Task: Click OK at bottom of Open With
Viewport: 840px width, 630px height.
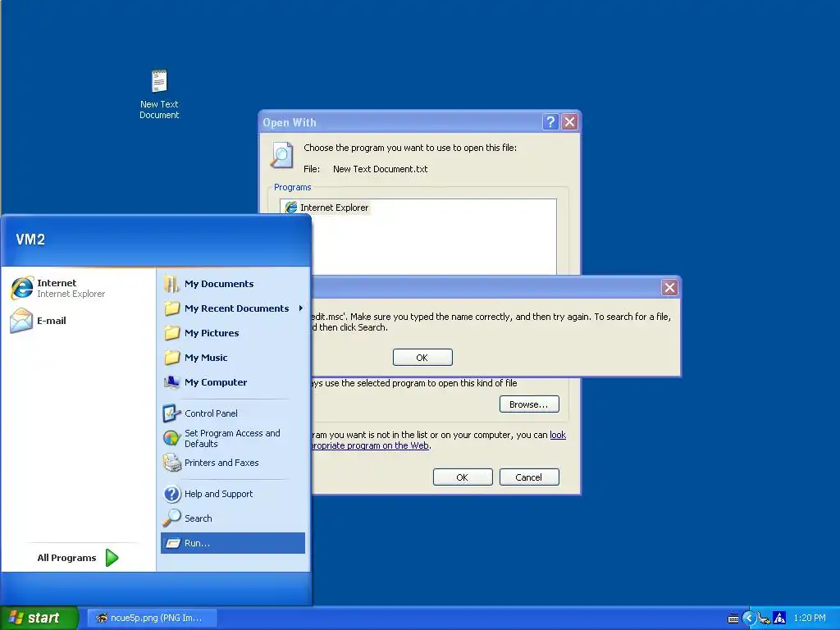Action: [x=463, y=477]
